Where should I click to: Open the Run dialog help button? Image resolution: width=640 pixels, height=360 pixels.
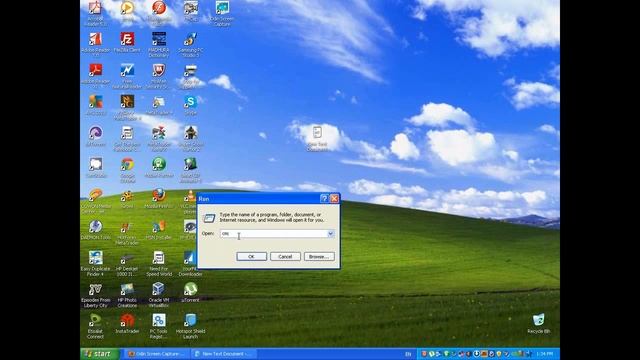tap(324, 199)
